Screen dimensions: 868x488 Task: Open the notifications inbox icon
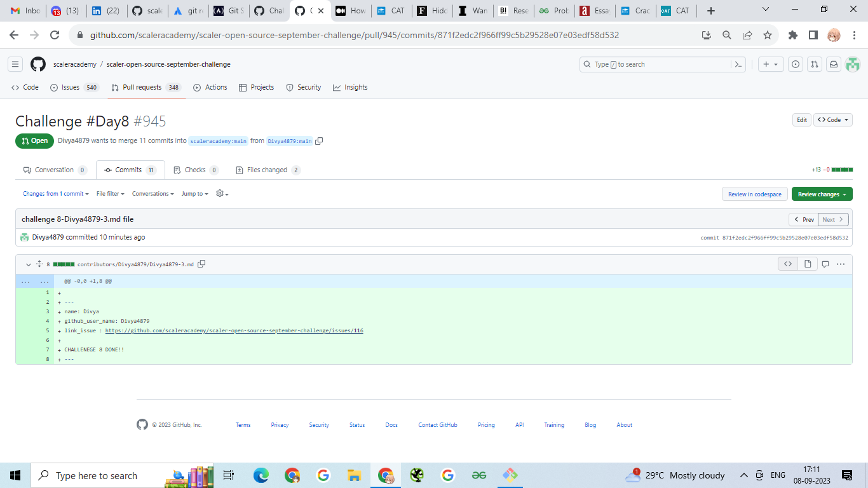click(833, 64)
